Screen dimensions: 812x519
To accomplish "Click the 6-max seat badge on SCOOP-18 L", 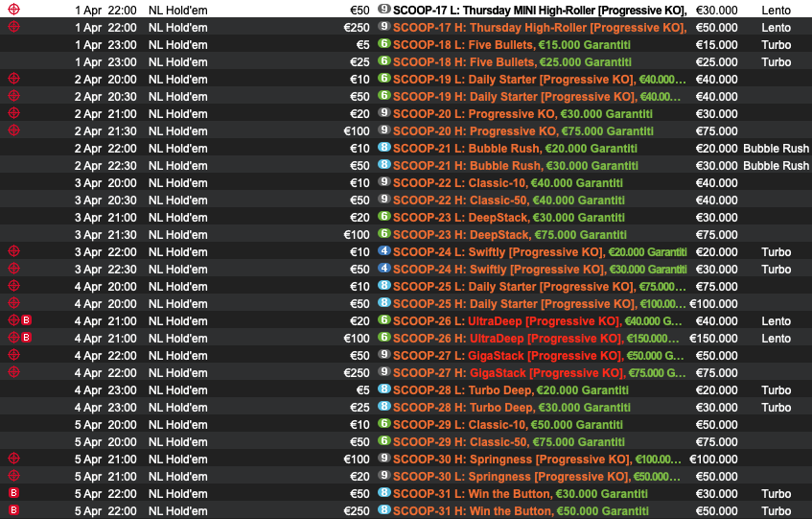I will click(x=383, y=43).
